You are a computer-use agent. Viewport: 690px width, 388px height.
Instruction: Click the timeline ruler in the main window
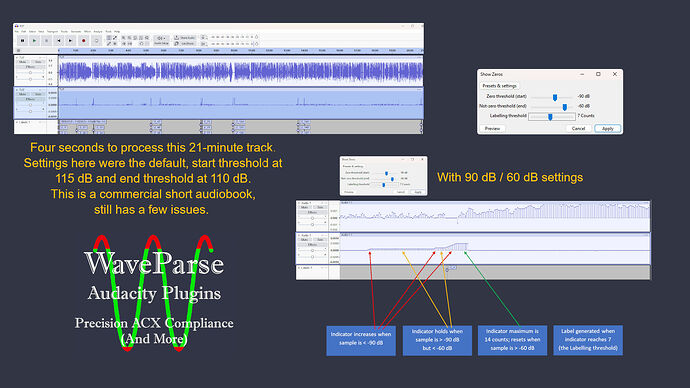tap(240, 51)
